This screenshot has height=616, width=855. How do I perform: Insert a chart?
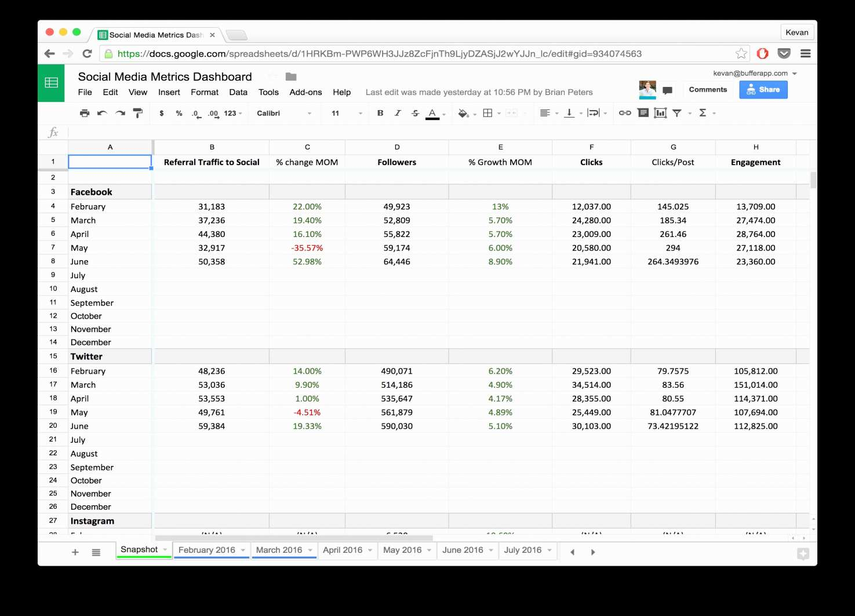click(661, 113)
